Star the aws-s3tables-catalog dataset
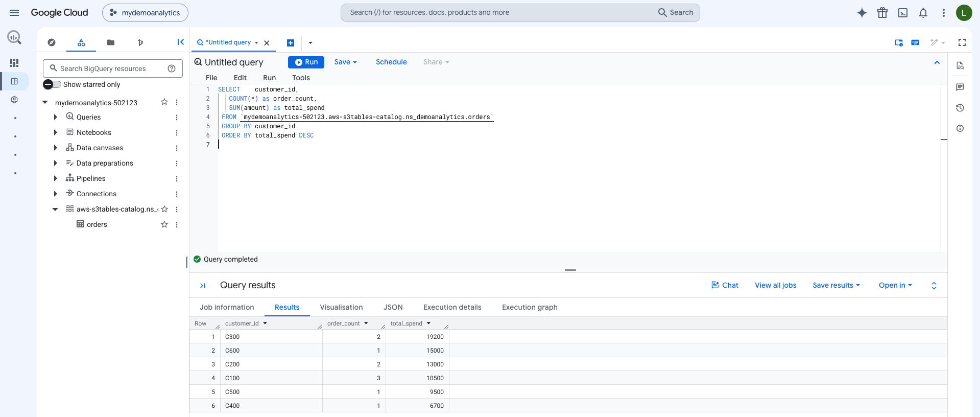Viewport: 980px width, 417px height. [164, 209]
